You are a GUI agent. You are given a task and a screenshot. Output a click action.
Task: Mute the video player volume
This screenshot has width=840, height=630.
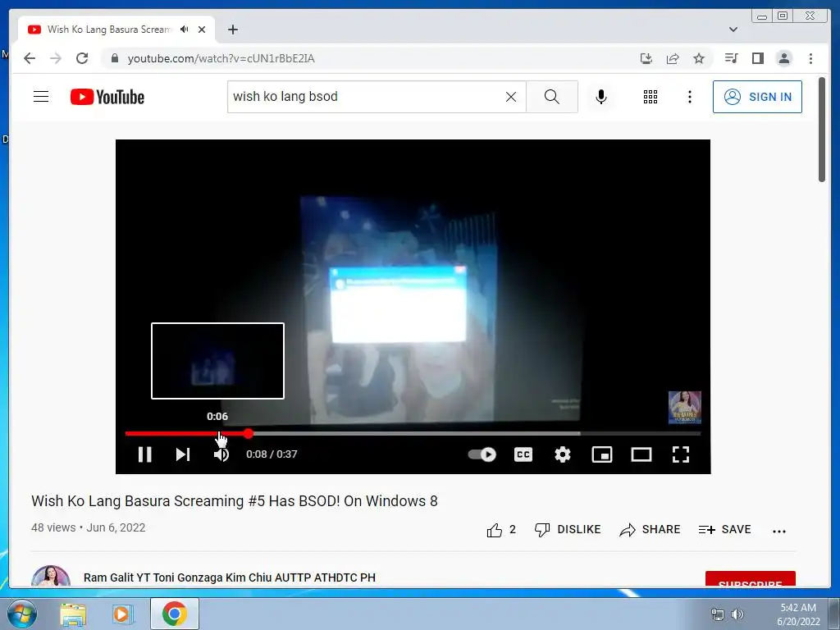point(221,454)
